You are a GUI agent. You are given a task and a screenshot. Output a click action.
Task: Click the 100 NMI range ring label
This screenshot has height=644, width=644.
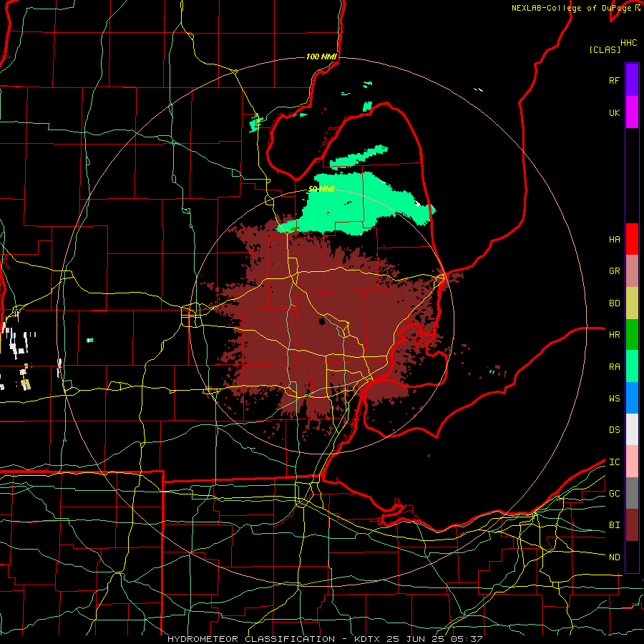(x=321, y=57)
